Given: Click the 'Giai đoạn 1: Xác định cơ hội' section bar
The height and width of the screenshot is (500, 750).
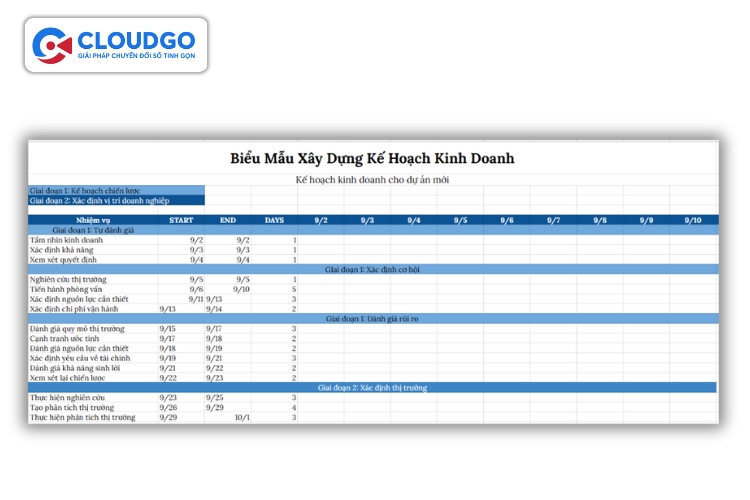Looking at the screenshot, I should coord(372,269).
